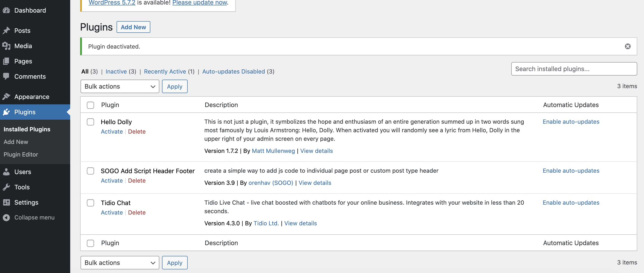Open Tidio Ltd. author link

(266, 223)
